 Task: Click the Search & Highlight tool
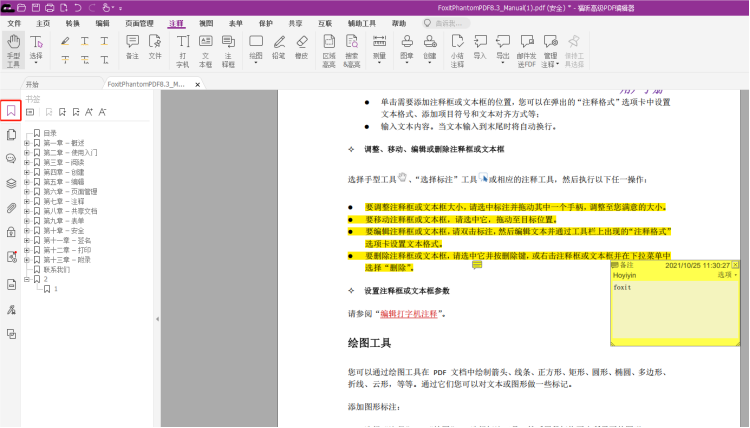pyautogui.click(x=352, y=51)
